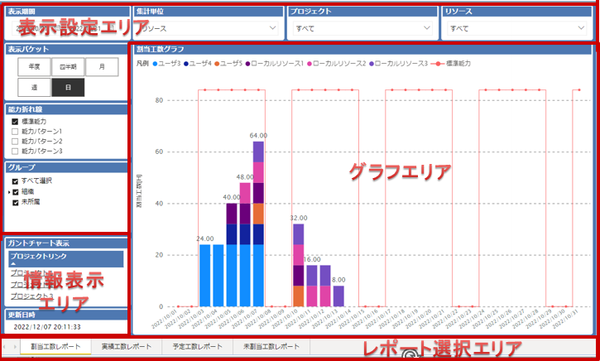The width and height of the screenshot is (600, 361).
Task: Click the dark blue segment of the 40.00 bar
Action: (232, 234)
